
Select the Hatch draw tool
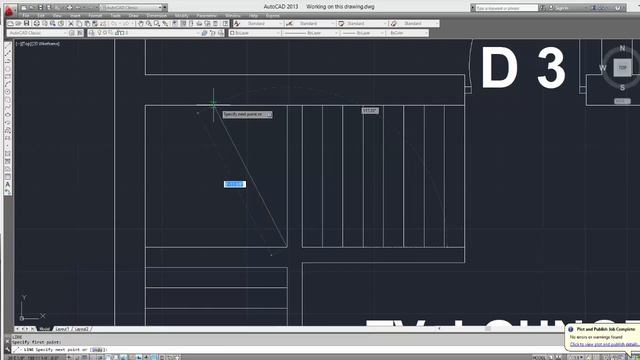pos(7,154)
